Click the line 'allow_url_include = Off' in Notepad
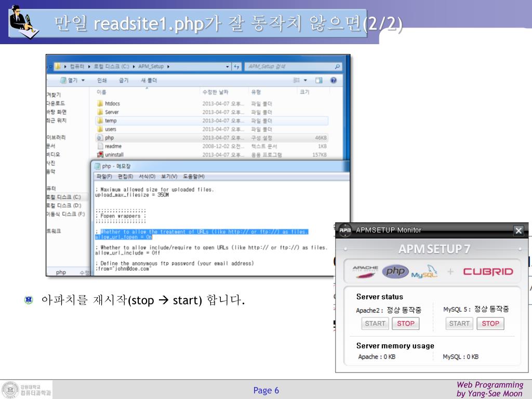Screen dimensions: 532x399 (128, 253)
